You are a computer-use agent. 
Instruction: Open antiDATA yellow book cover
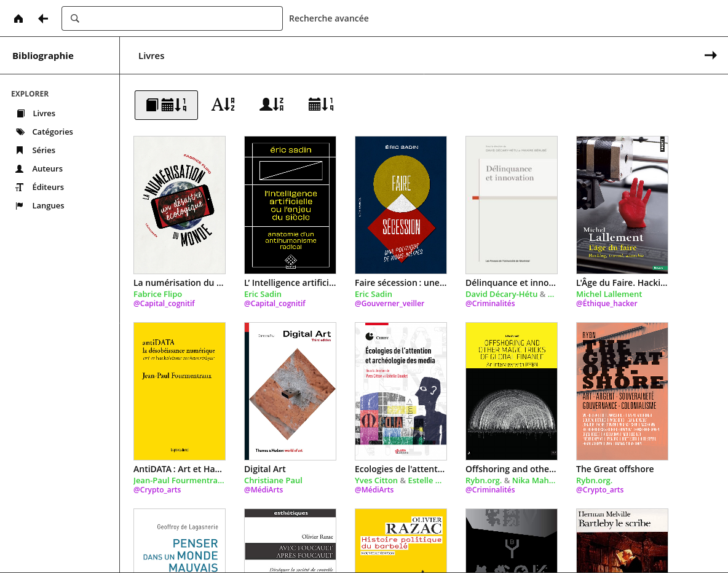pos(180,391)
